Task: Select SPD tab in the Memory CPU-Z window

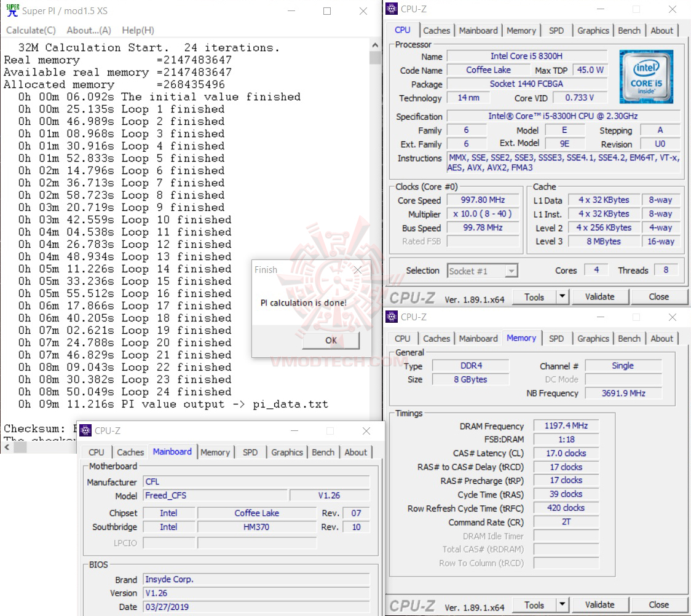Action: tap(556, 338)
